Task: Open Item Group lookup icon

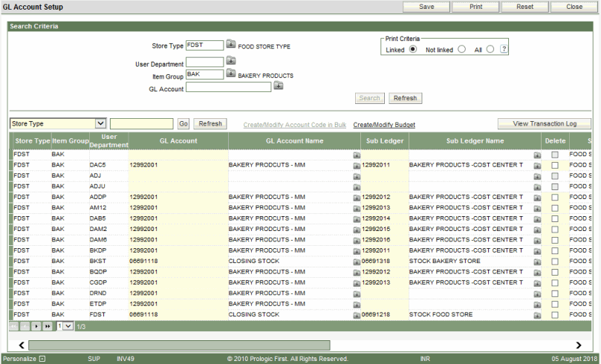Action: click(x=231, y=73)
